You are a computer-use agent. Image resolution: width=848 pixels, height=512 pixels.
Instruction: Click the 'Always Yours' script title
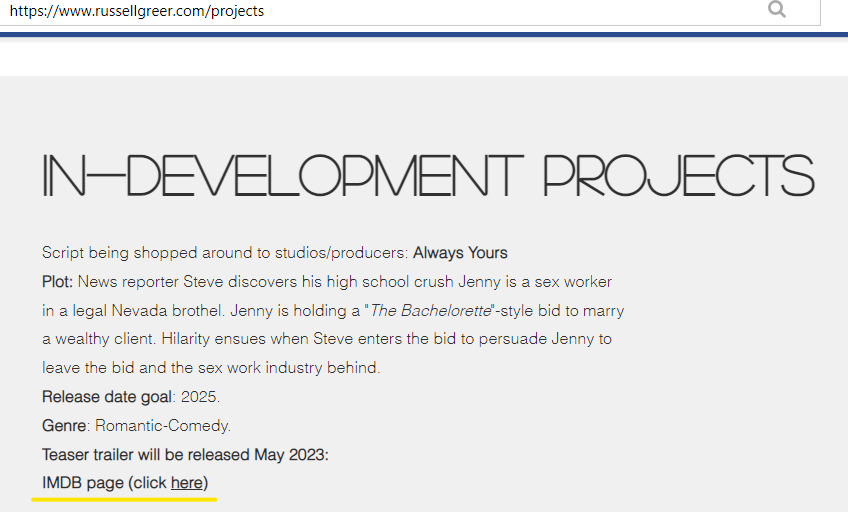click(460, 253)
